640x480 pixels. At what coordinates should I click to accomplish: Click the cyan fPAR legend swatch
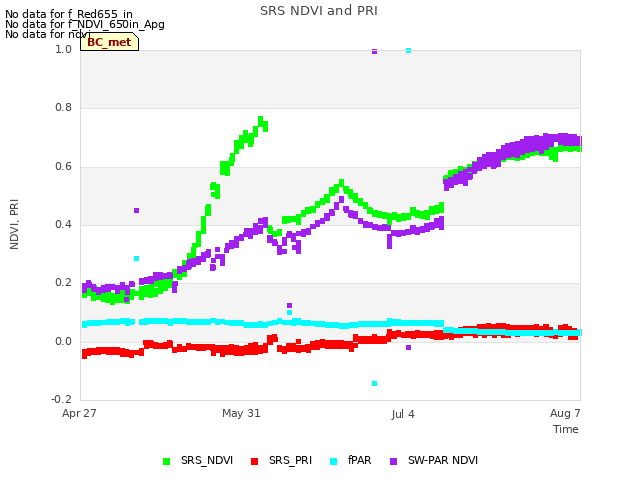[333, 461]
